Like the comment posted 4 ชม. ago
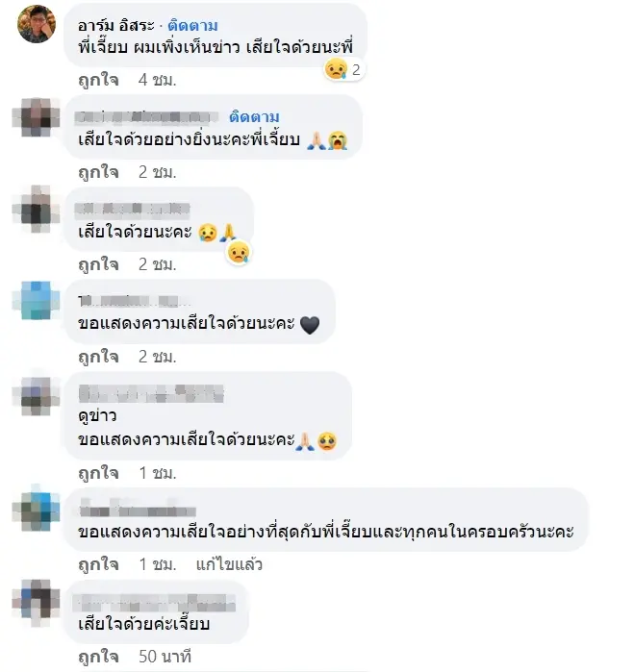 click(98, 80)
